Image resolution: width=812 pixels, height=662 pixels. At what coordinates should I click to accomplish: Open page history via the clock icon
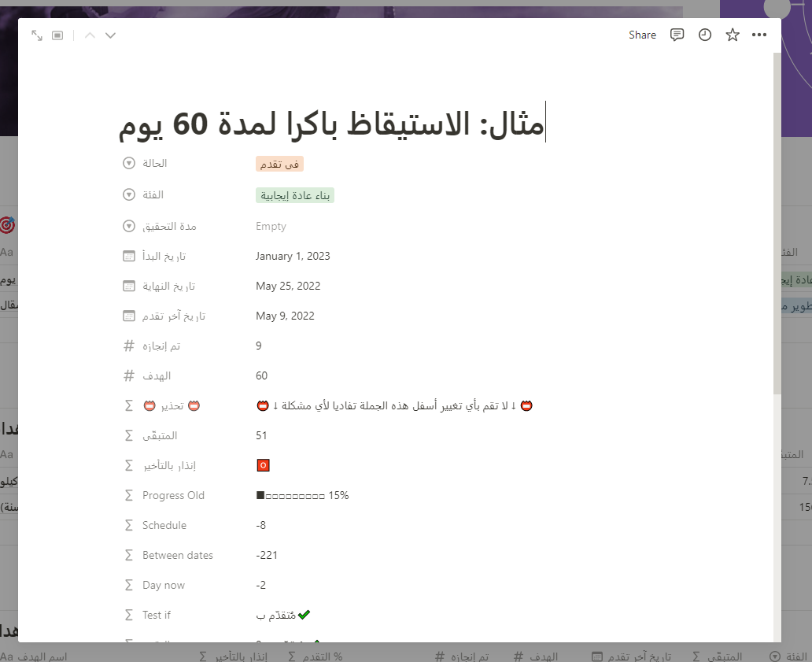[704, 35]
